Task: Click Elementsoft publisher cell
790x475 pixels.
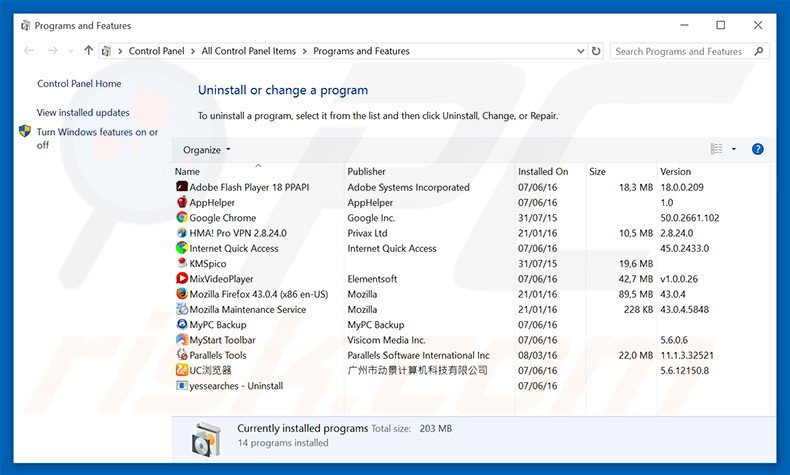Action: click(372, 279)
